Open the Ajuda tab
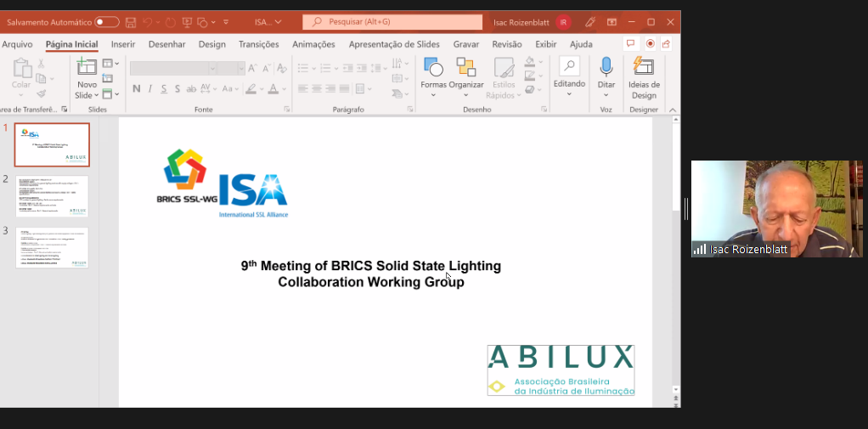Screen dimensions: 868x429 581,44
